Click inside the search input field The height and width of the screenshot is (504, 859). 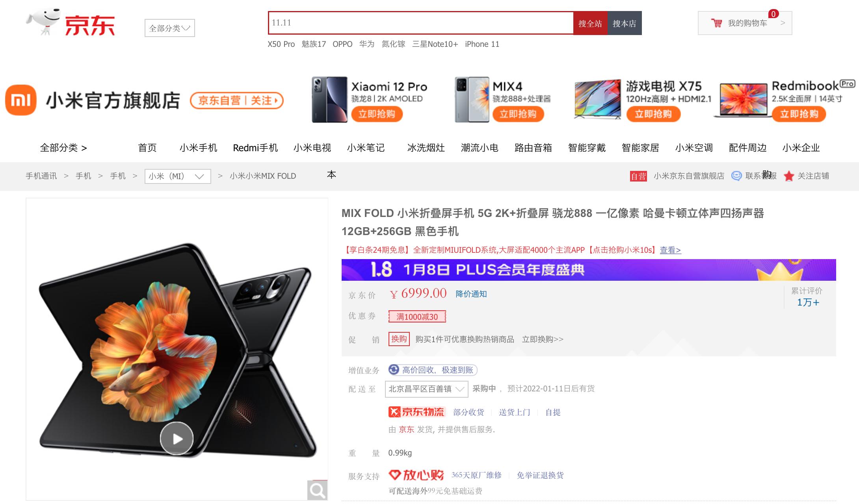[421, 23]
